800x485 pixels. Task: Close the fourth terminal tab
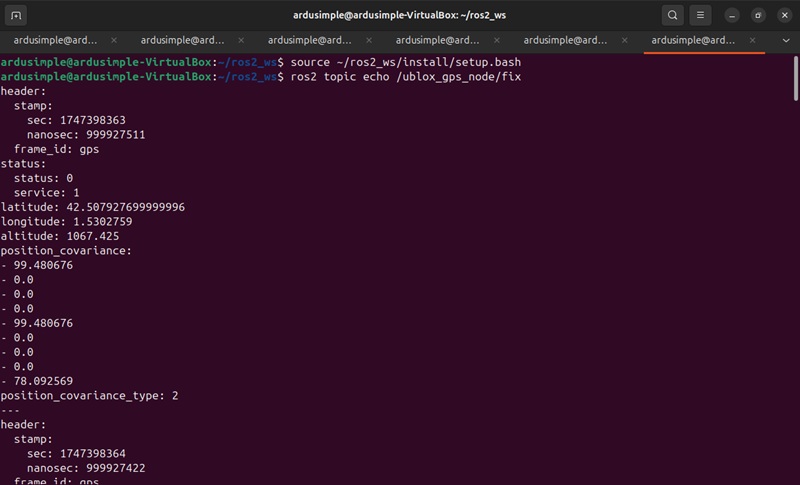click(496, 40)
